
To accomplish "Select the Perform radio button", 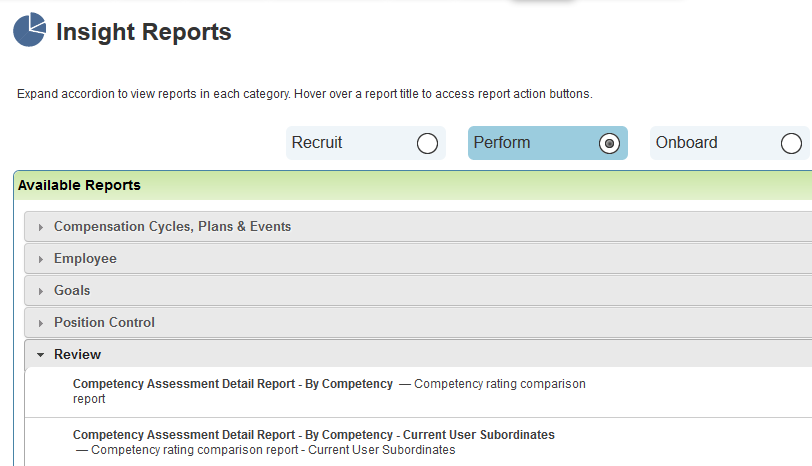I will click(x=609, y=143).
